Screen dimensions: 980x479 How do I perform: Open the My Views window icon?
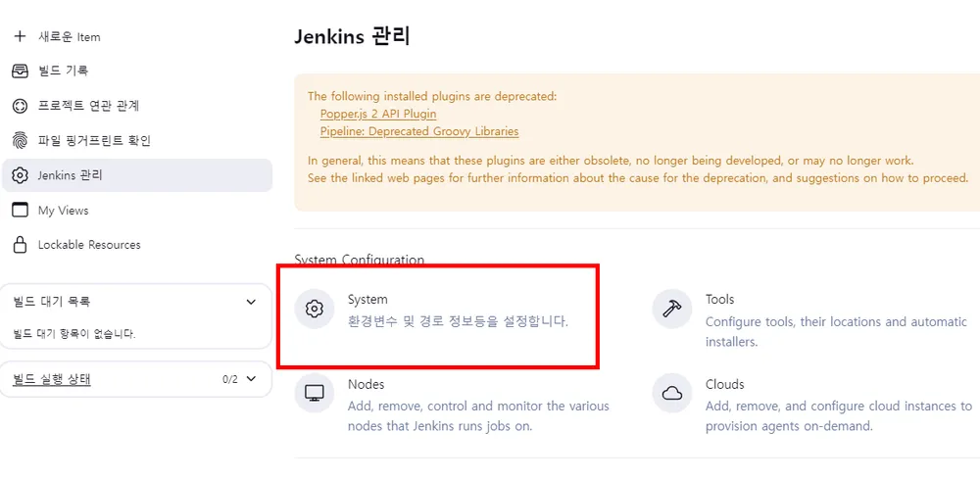tap(20, 211)
